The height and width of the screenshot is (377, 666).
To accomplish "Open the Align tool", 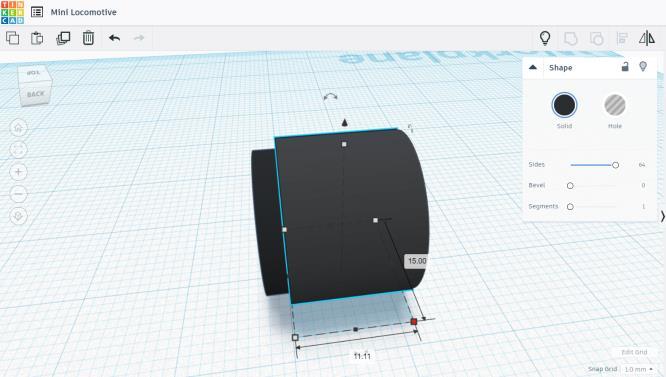I will 622,39.
